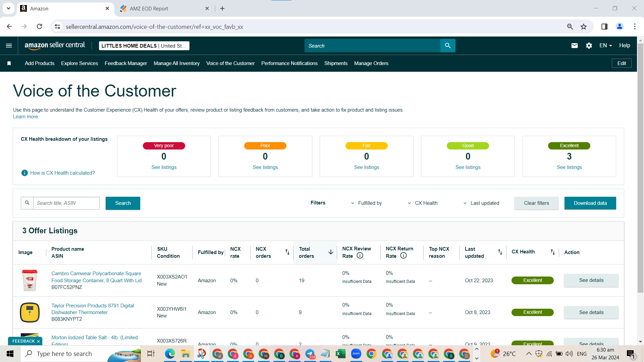Viewport: 644px width, 362px height.
Task: Click the Help link in header
Action: 624,46
